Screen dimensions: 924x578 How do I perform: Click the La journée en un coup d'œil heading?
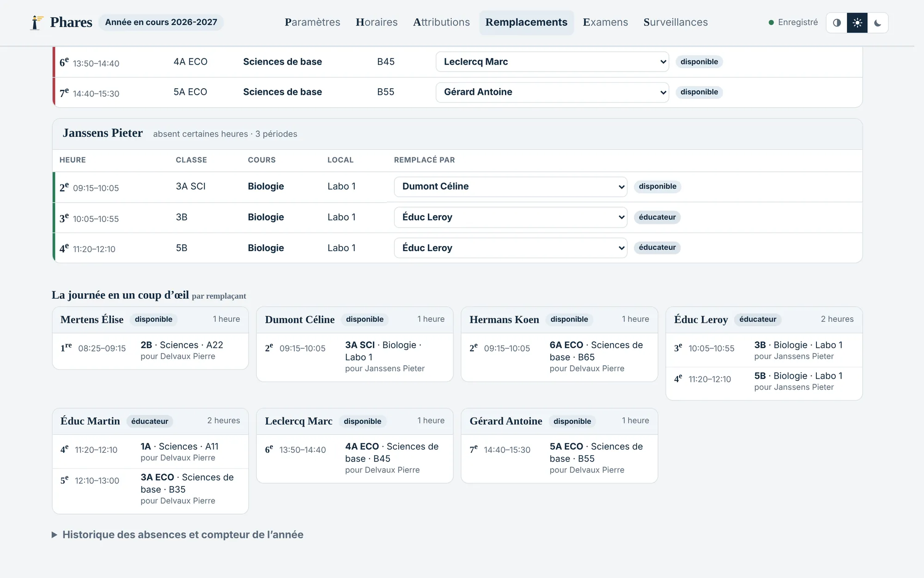pyautogui.click(x=120, y=295)
